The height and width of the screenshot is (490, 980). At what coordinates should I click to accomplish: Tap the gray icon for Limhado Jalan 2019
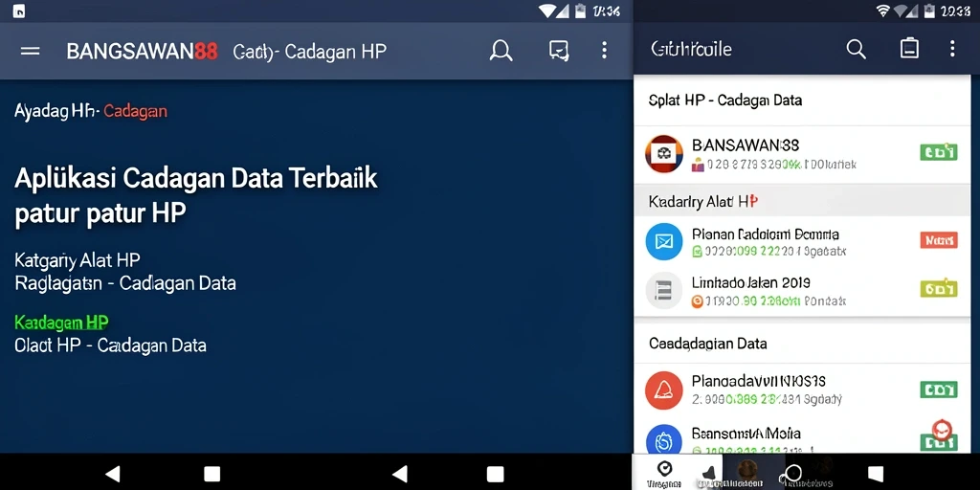point(664,291)
